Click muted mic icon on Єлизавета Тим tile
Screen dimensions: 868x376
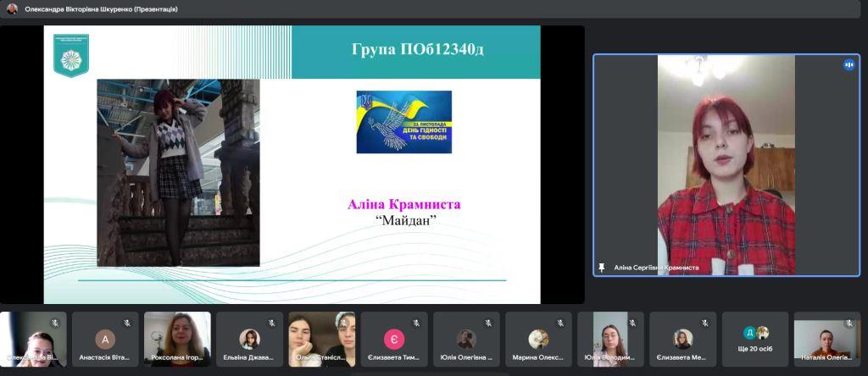pos(415,323)
